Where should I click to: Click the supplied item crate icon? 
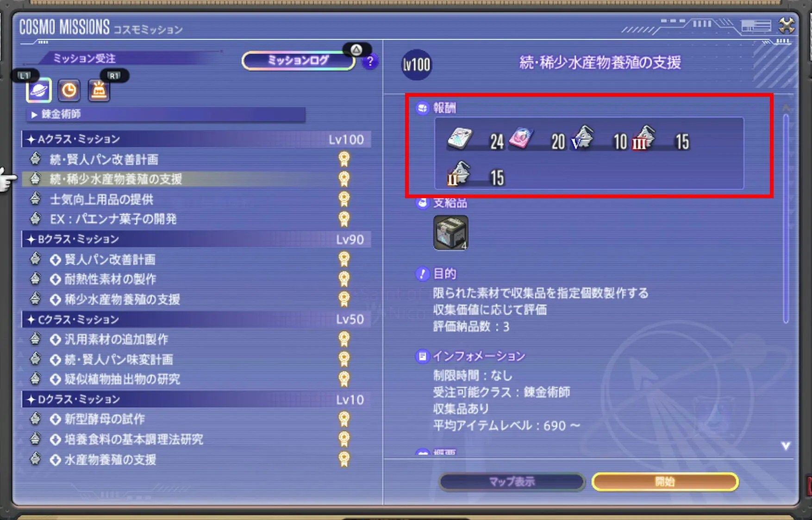[x=450, y=232]
